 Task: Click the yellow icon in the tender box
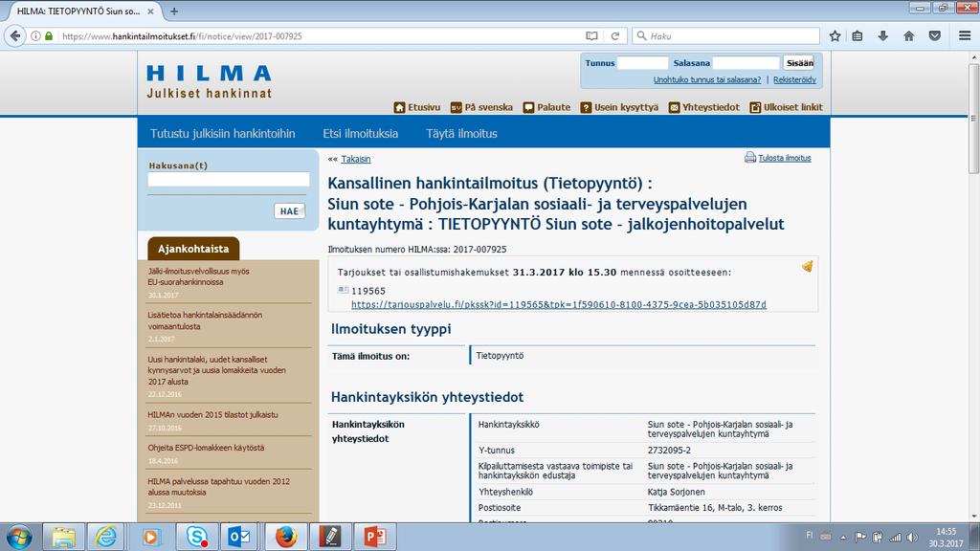[807, 267]
